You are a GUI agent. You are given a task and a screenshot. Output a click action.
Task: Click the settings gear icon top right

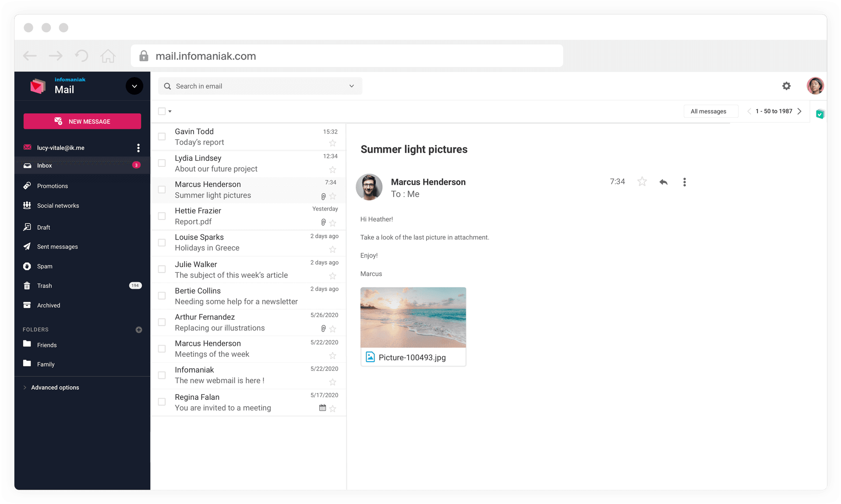tap(786, 85)
